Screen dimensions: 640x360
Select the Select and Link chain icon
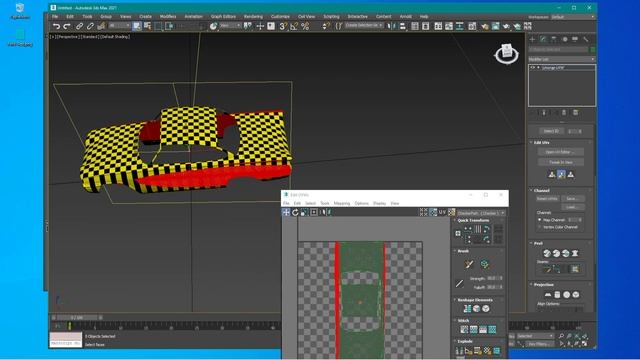coord(79,27)
